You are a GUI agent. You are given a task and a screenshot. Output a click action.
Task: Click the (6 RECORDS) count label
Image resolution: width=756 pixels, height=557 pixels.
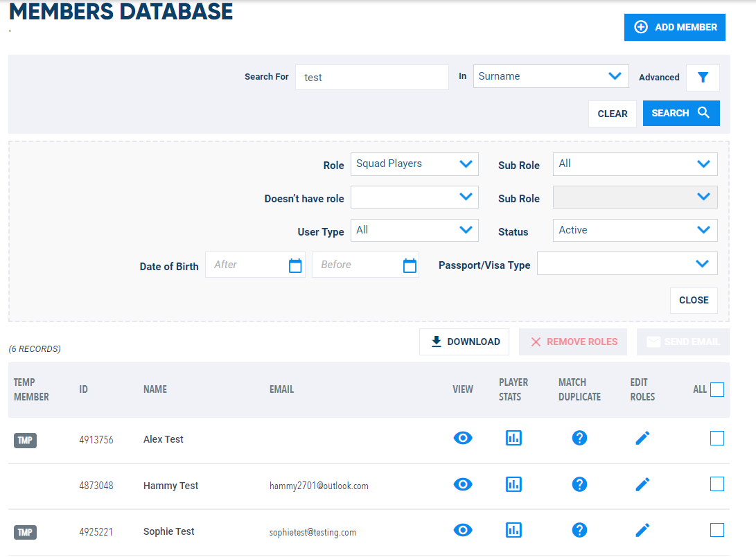click(x=35, y=349)
